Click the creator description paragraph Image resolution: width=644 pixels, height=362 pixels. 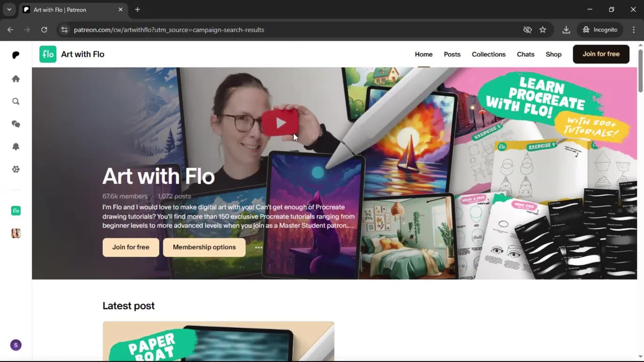tap(228, 216)
